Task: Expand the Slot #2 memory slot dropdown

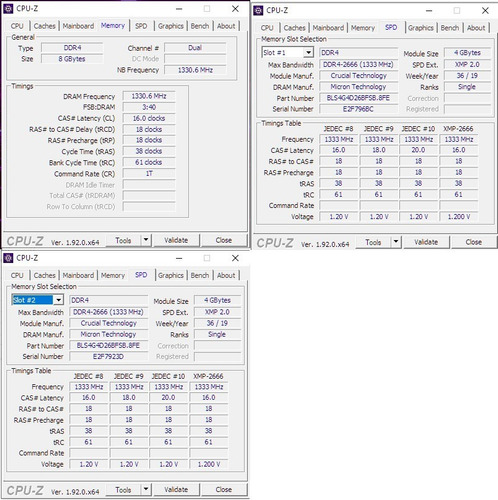Action: tap(58, 300)
